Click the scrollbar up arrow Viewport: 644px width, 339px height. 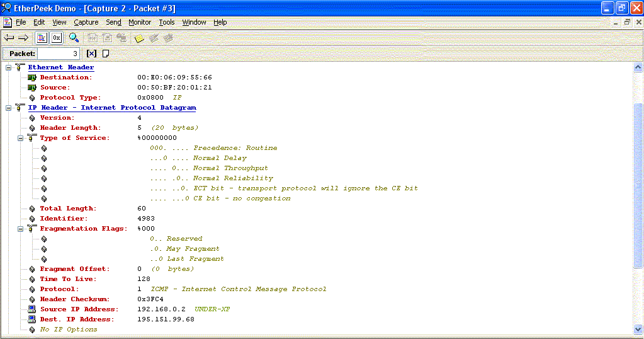[638, 67]
